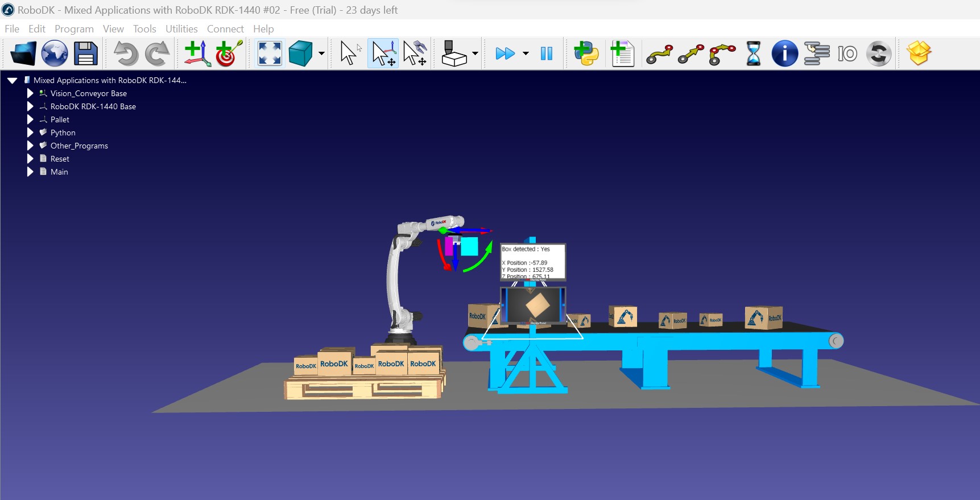This screenshot has height=500, width=980.
Task: Click the Undo arrow in the toolbar
Action: [x=126, y=54]
